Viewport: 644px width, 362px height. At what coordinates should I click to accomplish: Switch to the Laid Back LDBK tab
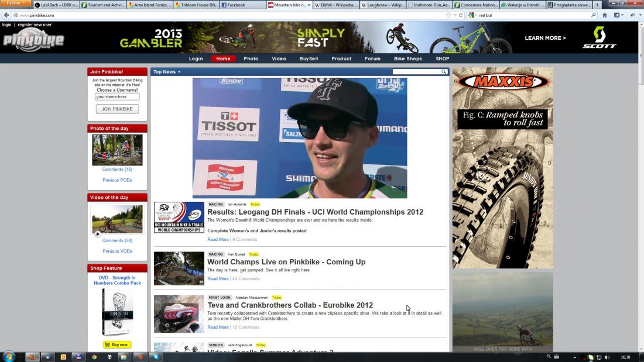tap(56, 5)
